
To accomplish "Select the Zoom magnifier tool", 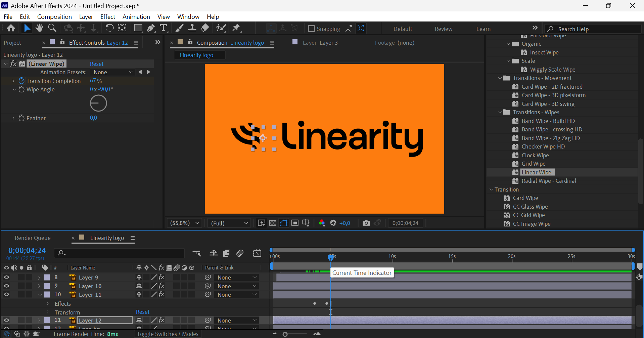I will tap(52, 28).
